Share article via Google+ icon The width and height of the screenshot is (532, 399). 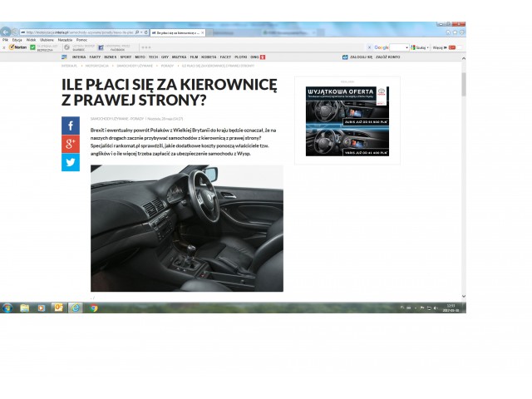pyautogui.click(x=70, y=144)
